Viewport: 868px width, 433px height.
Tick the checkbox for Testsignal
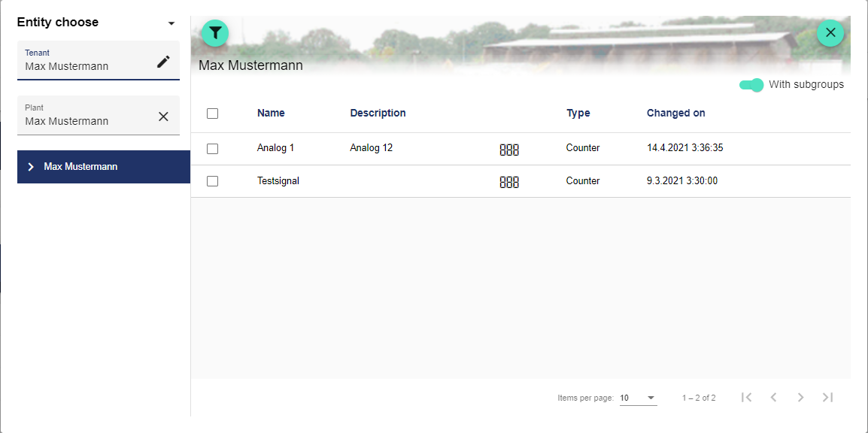click(212, 181)
